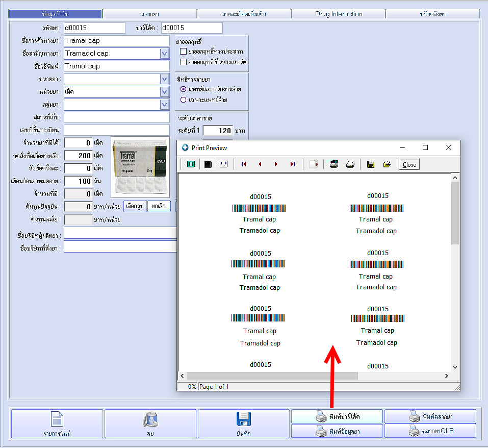The width and height of the screenshot is (488, 448).
Task: Toggle the narcotic drug (สารเสพติด) checkbox
Action: (183, 62)
